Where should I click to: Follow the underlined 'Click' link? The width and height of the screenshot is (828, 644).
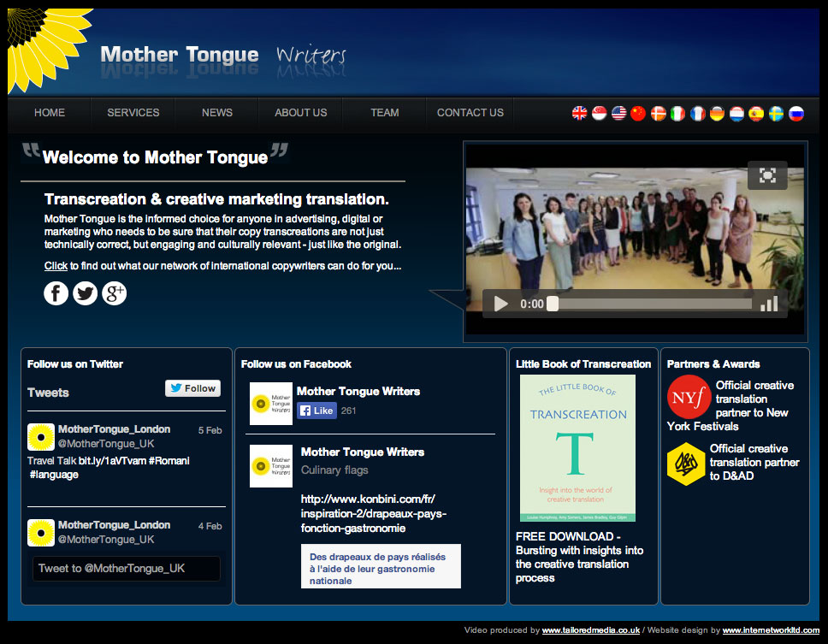pyautogui.click(x=56, y=265)
